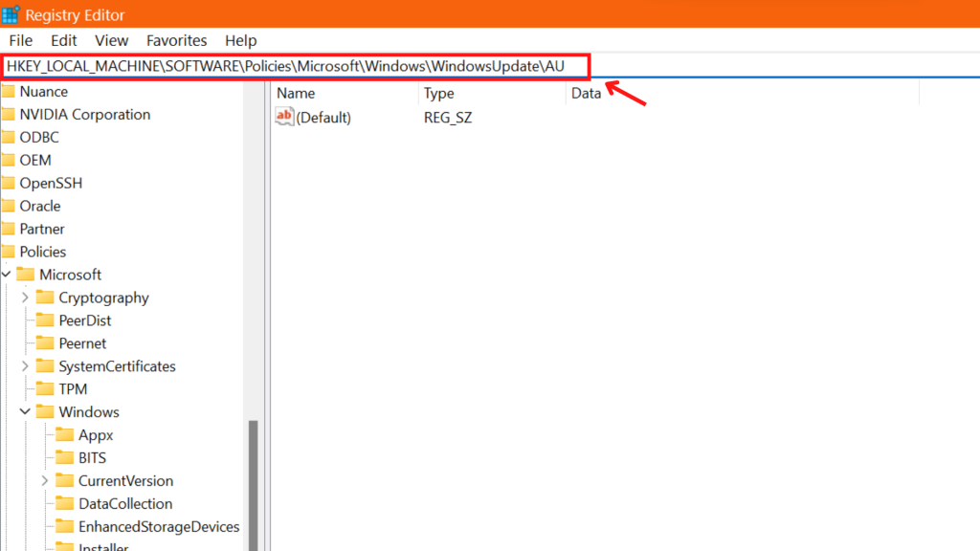The image size is (980, 551).
Task: Expand the CurrentVersion key
Action: click(44, 480)
